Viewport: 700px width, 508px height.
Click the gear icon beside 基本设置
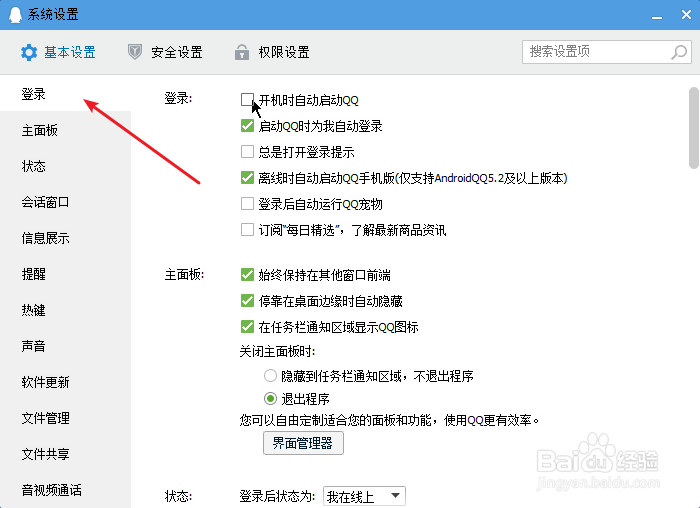click(x=29, y=52)
